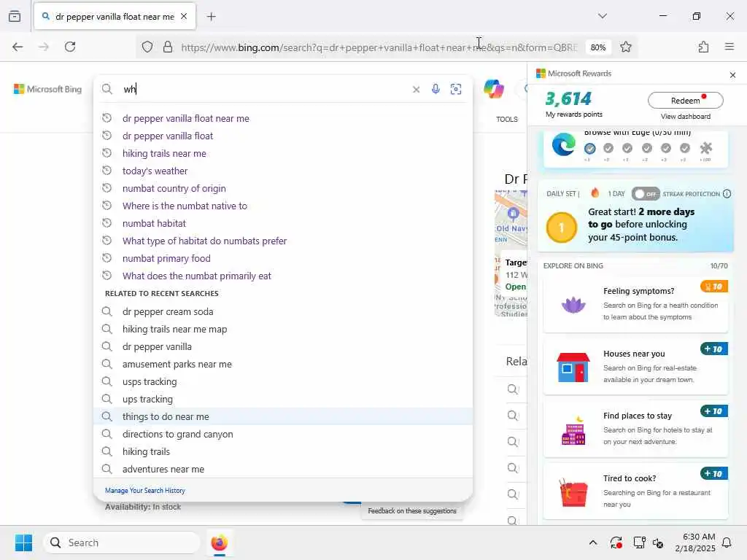The image size is (747, 560).
Task: Click the volume muted tray icon
Action: pos(658,542)
